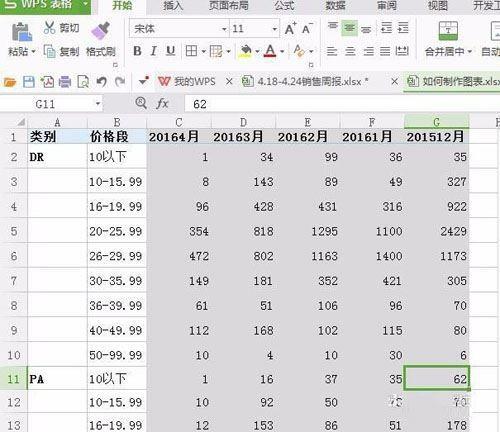The height and width of the screenshot is (432, 500).
Task: Expand the cell name box dropdown
Action: [98, 104]
